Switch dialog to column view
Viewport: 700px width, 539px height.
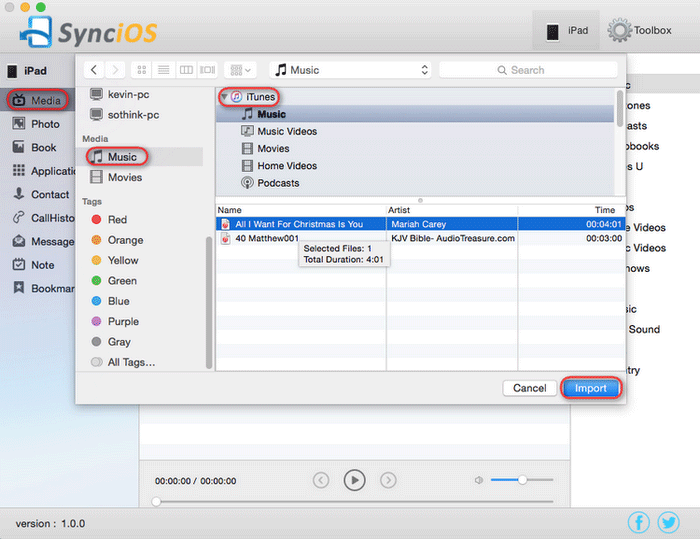coord(186,70)
